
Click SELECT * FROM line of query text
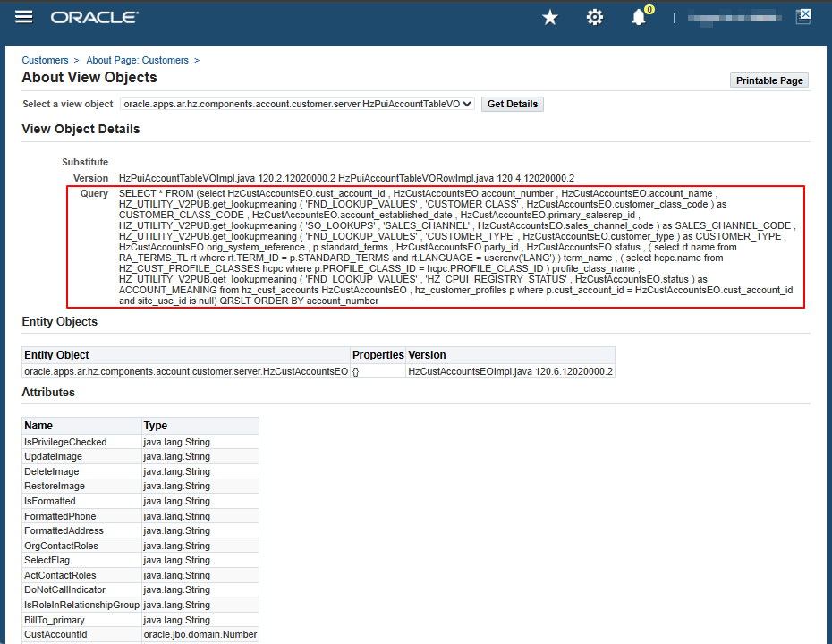(418, 193)
